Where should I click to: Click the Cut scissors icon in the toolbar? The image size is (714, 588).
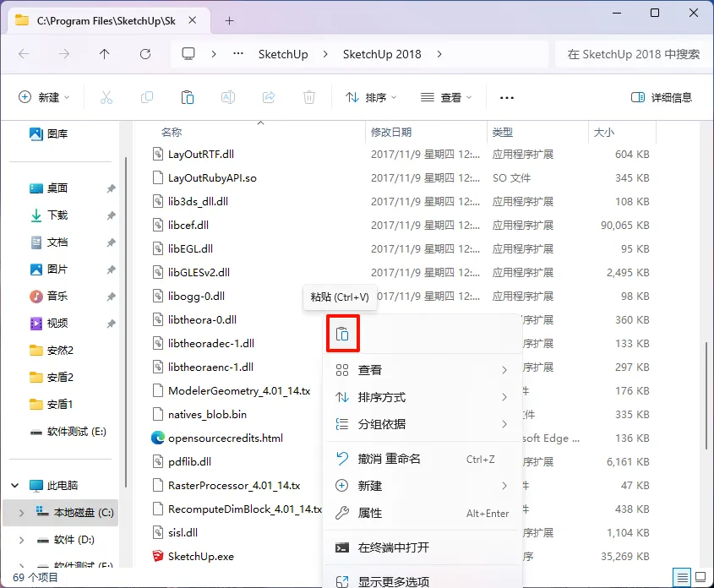[106, 97]
